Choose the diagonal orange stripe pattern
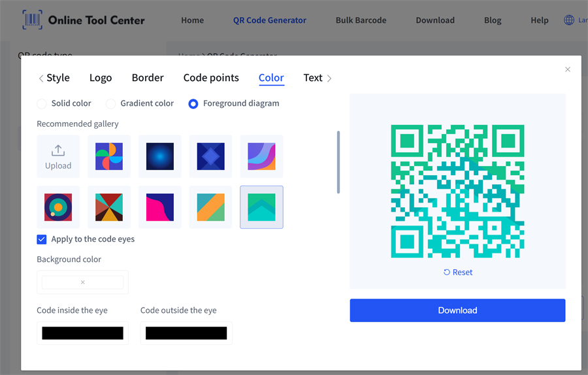 click(211, 207)
